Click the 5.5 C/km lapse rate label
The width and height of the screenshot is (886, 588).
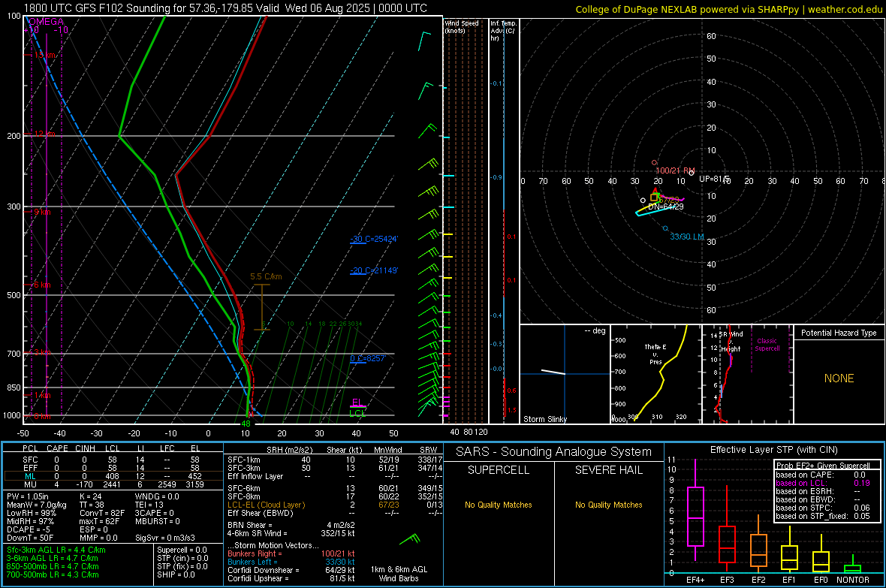pyautogui.click(x=266, y=276)
